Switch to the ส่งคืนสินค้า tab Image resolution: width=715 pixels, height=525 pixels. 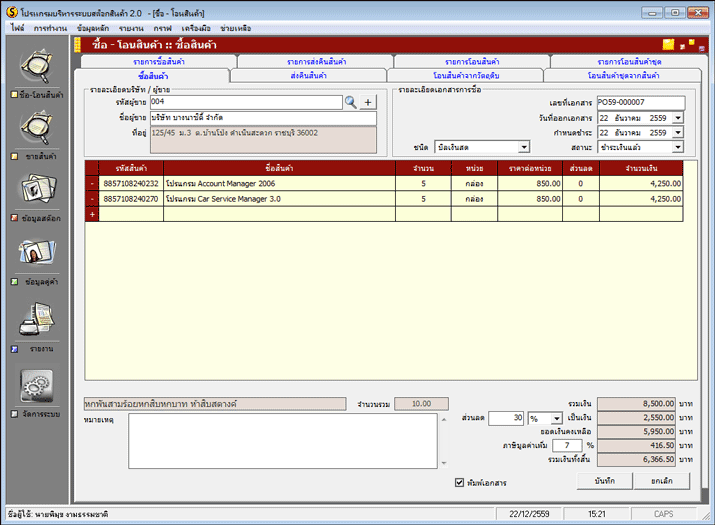point(309,76)
